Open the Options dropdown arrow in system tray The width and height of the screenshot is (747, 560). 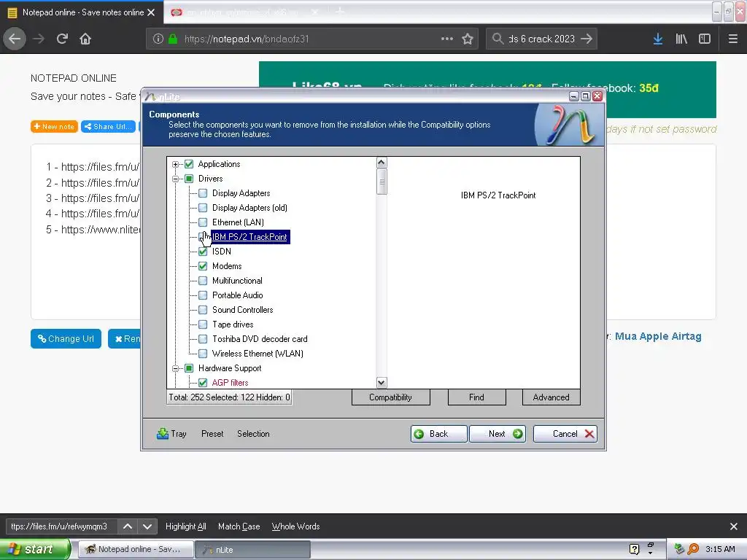[650, 553]
